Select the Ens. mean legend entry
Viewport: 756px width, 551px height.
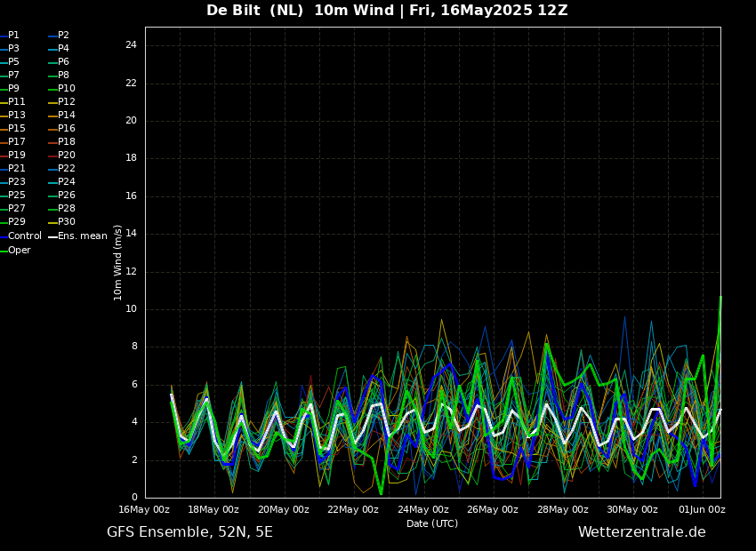[77, 236]
